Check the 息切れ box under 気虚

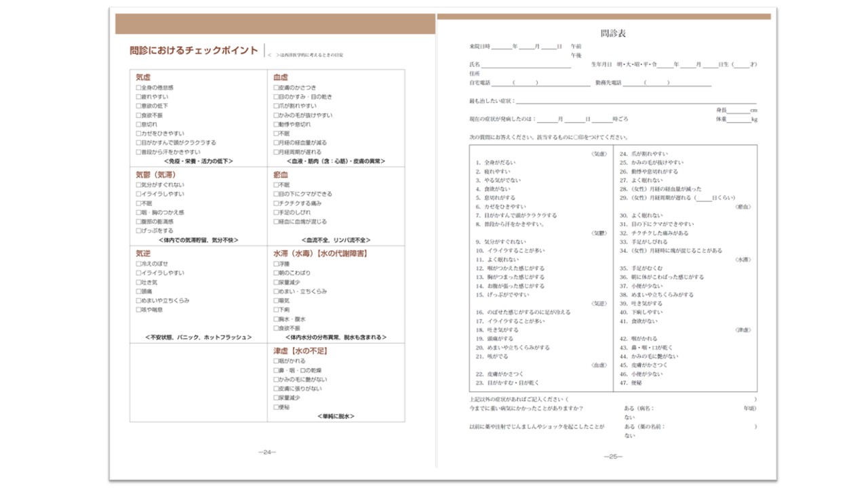pos(138,125)
